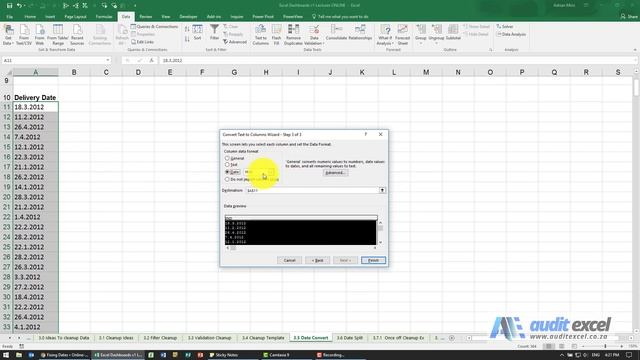Click Queries & Connections in ribbon

[x=154, y=27]
